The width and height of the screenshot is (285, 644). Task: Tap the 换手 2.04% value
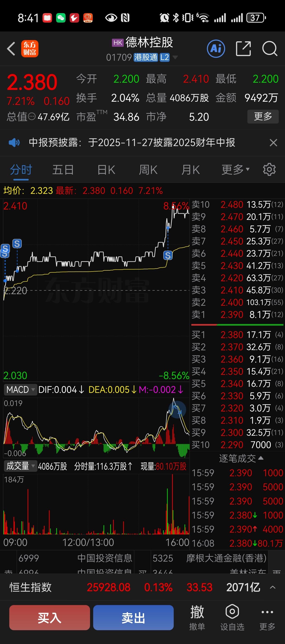[125, 98]
